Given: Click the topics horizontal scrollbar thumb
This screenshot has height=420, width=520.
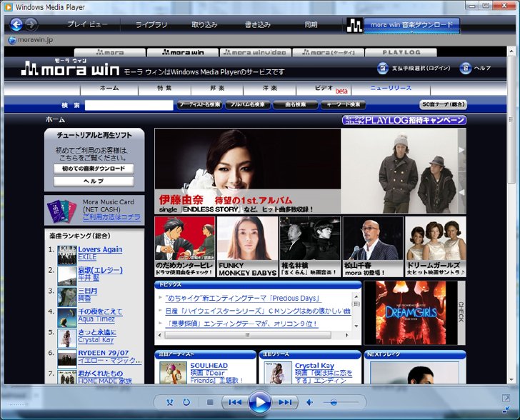Looking at the screenshot, I should 248,335.
